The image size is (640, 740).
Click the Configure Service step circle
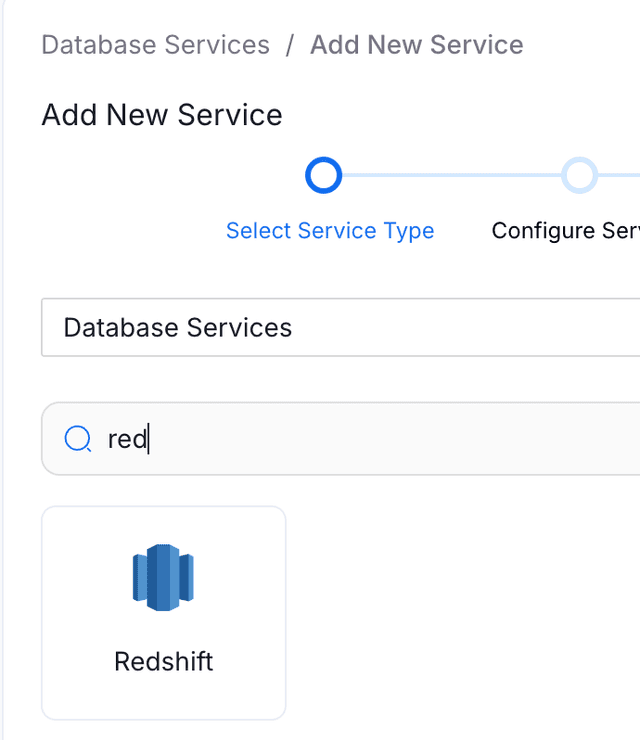[x=579, y=175]
